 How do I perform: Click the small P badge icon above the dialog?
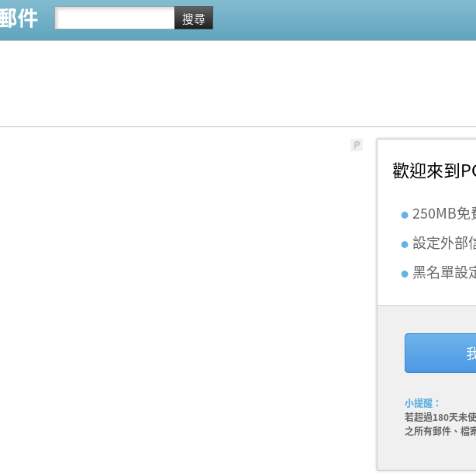click(x=356, y=145)
